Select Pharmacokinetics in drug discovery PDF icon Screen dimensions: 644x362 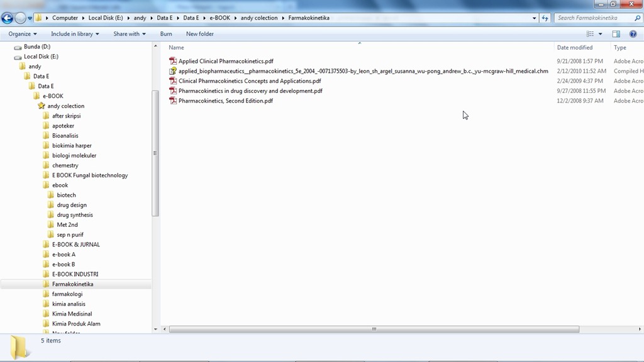(x=173, y=90)
